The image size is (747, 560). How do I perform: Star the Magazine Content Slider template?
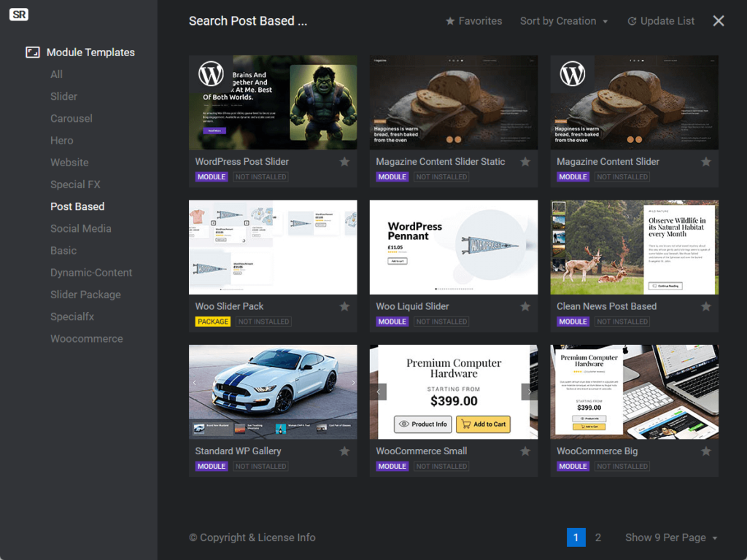[706, 162]
